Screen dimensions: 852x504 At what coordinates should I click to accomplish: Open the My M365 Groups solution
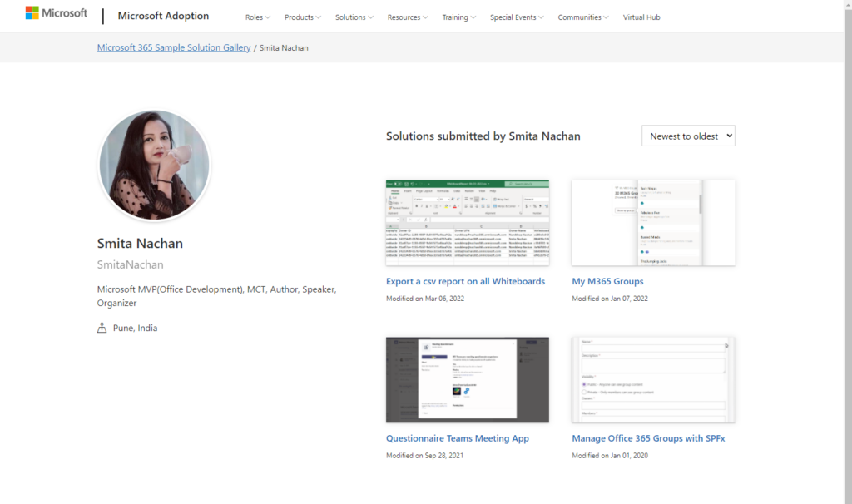608,281
